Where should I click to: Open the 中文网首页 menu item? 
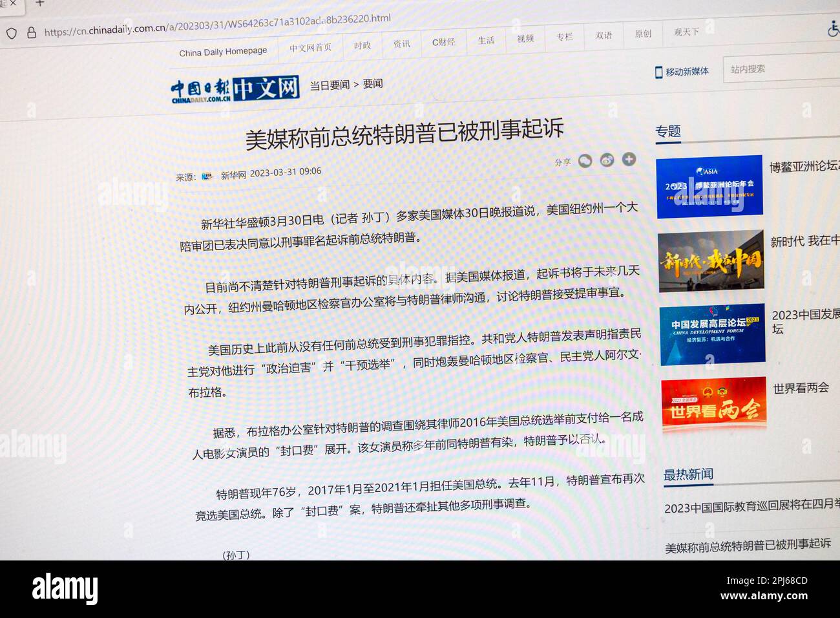(310, 48)
